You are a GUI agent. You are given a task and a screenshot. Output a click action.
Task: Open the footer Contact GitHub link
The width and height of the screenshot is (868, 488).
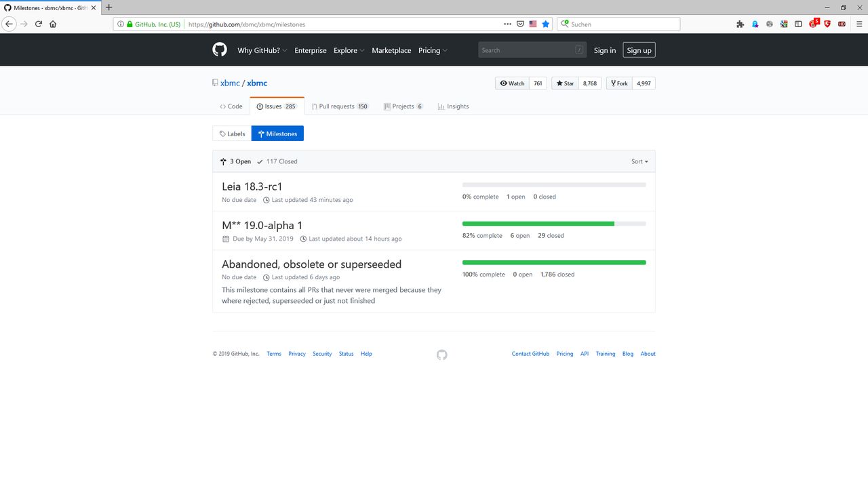point(530,354)
